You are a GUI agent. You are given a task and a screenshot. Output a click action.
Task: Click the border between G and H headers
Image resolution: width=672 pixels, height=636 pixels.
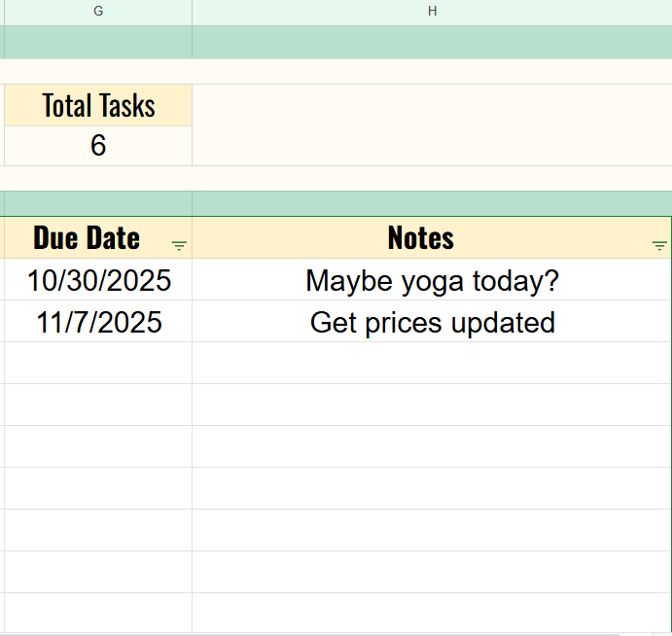click(193, 11)
